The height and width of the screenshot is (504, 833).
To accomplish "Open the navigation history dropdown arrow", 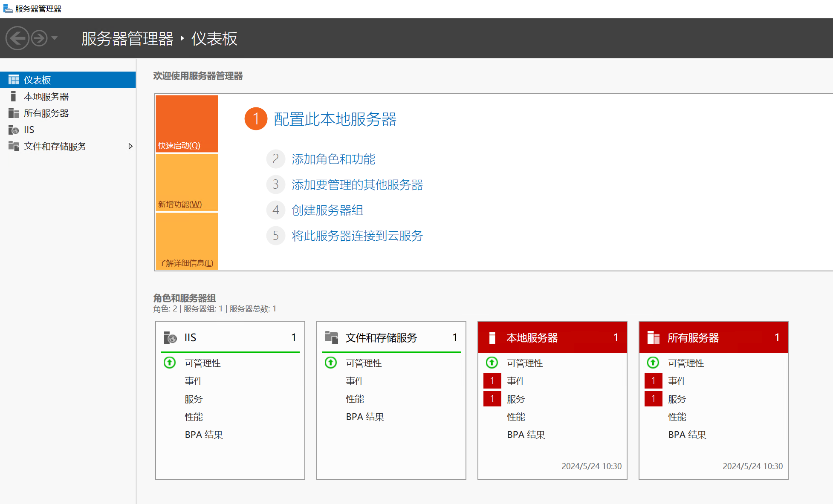I will (55, 38).
